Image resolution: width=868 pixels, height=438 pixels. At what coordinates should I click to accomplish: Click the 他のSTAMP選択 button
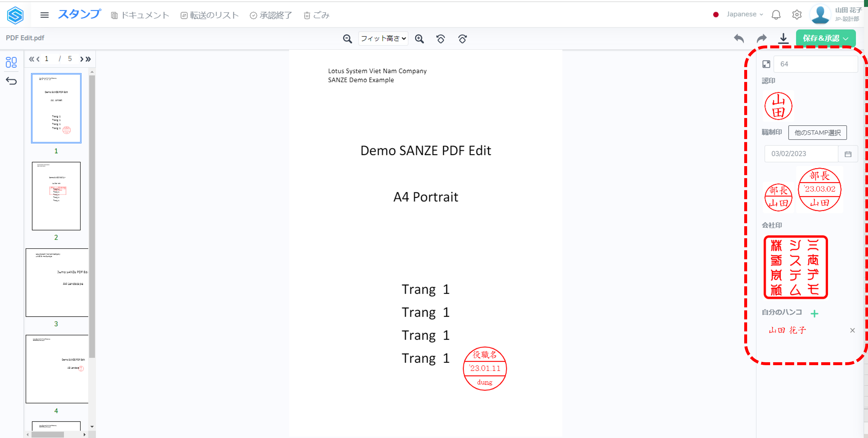coord(817,133)
